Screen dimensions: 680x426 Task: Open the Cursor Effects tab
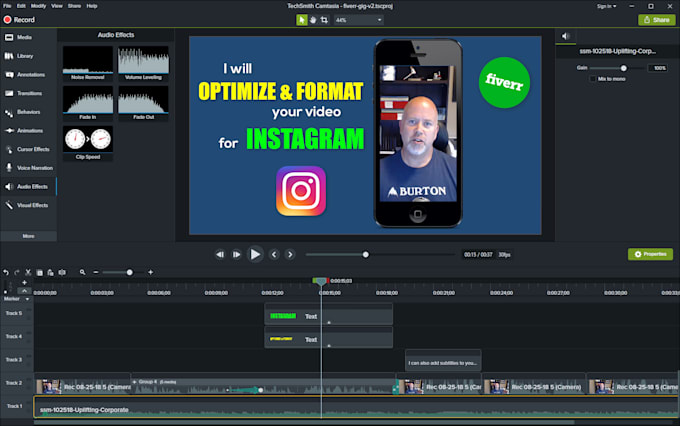pos(28,149)
